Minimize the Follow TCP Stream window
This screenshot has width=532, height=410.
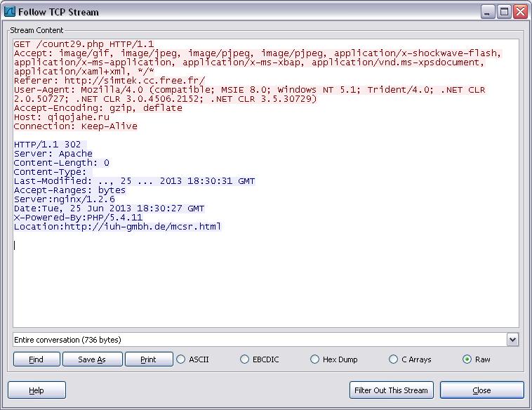pos(488,12)
